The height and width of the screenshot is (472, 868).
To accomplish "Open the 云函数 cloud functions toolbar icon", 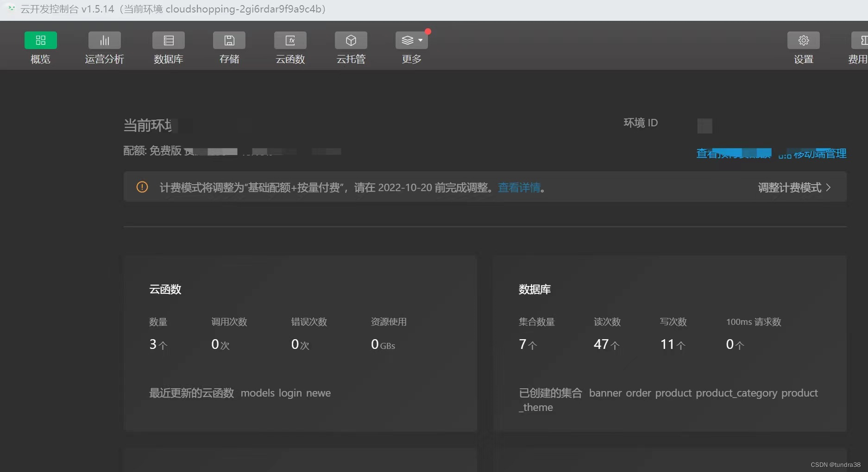I will click(290, 40).
